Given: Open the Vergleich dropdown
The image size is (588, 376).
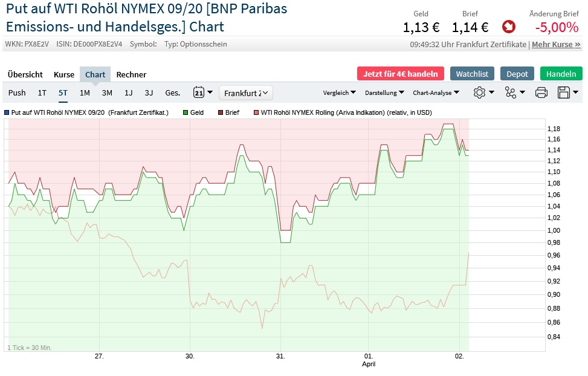Looking at the screenshot, I should pyautogui.click(x=340, y=92).
